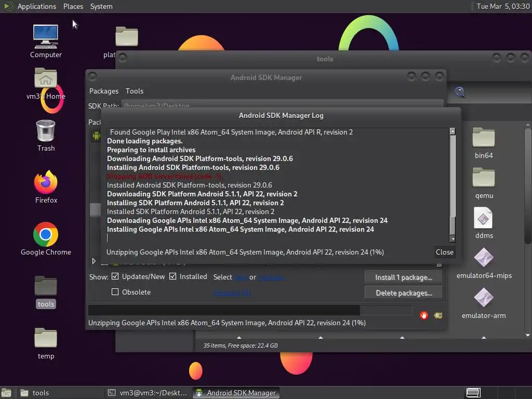Click the first log line 'Found Google Play Intel x86'

click(231, 132)
